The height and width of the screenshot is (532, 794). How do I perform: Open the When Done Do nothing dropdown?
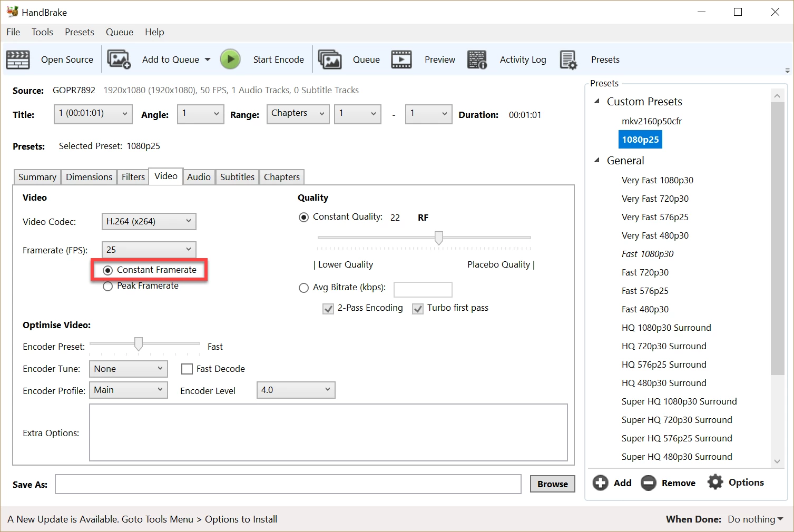pyautogui.click(x=755, y=519)
